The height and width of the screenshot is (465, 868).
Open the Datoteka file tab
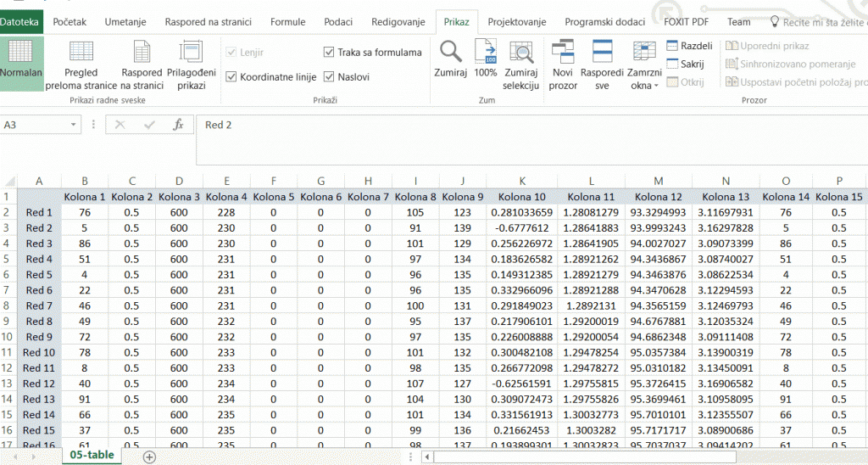pos(20,21)
